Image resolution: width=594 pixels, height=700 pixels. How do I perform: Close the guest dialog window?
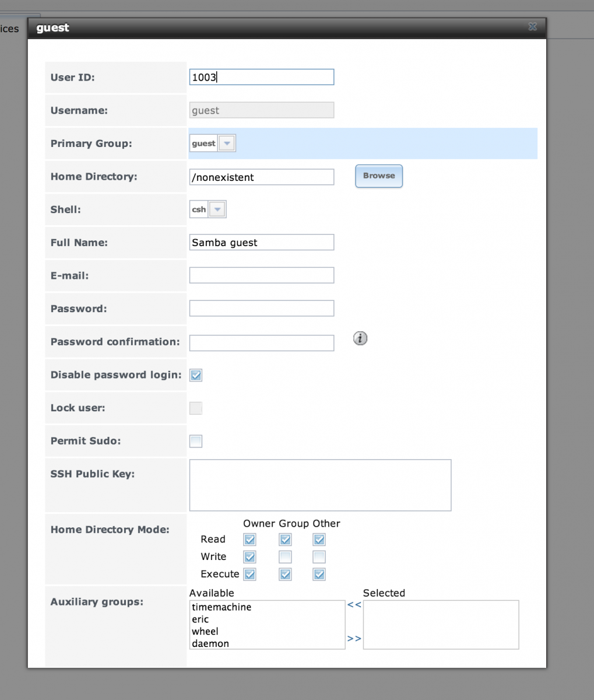[x=532, y=27]
